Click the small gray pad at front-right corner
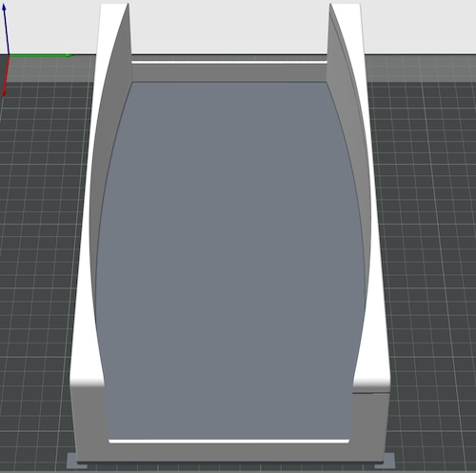The height and width of the screenshot is (473, 476). 387,461
